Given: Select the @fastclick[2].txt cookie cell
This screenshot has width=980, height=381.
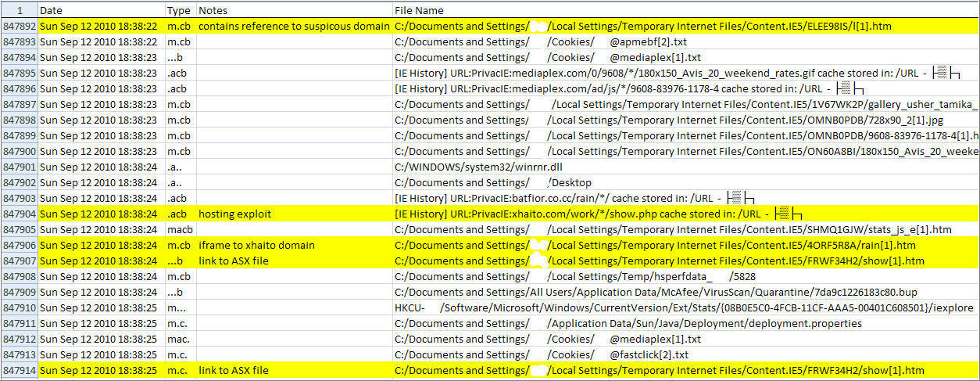Looking at the screenshot, I should coord(686,354).
